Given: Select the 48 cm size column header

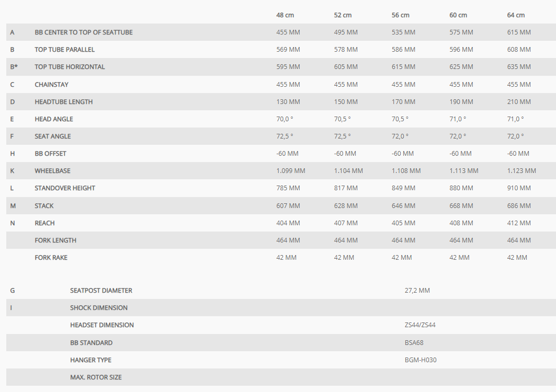Looking at the screenshot, I should coord(285,15).
